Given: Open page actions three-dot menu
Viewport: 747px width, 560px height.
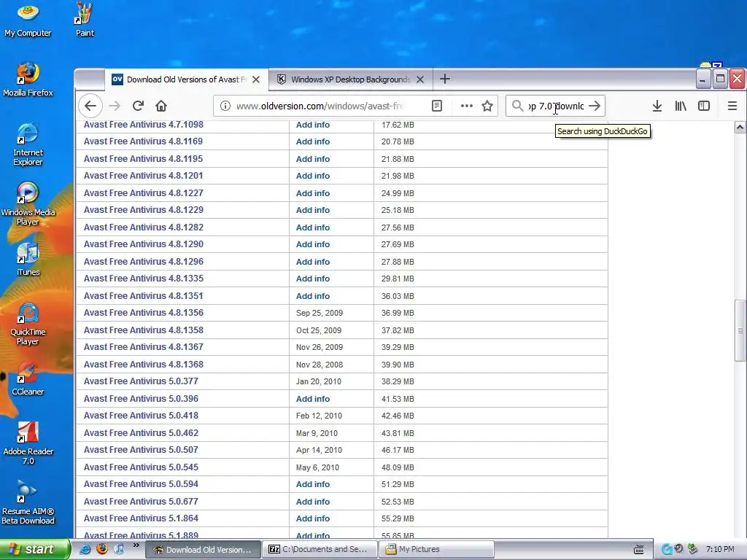Looking at the screenshot, I should [466, 106].
